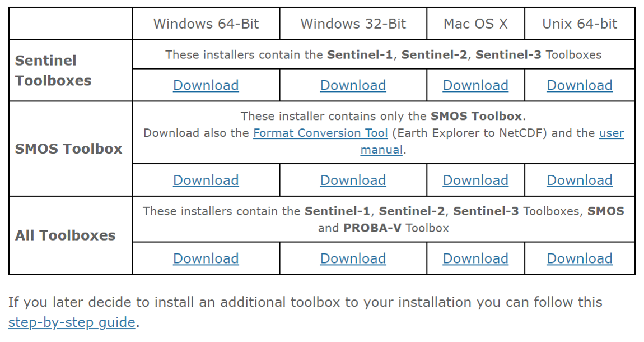Click the SMOS Toolbox row heading

click(69, 149)
